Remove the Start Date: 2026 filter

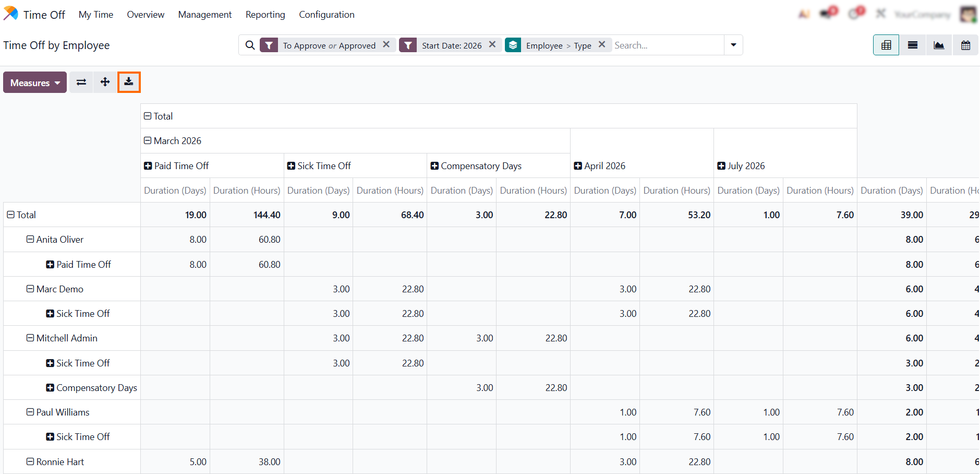(492, 45)
